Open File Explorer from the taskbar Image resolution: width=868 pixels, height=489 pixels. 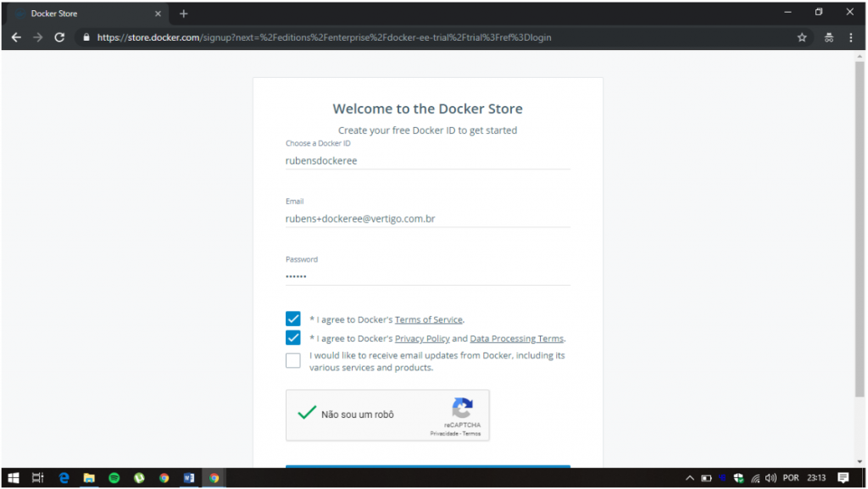[x=88, y=478]
